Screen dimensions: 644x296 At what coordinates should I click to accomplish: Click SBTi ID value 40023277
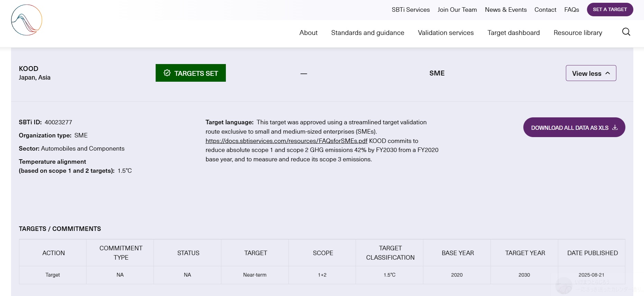point(58,122)
